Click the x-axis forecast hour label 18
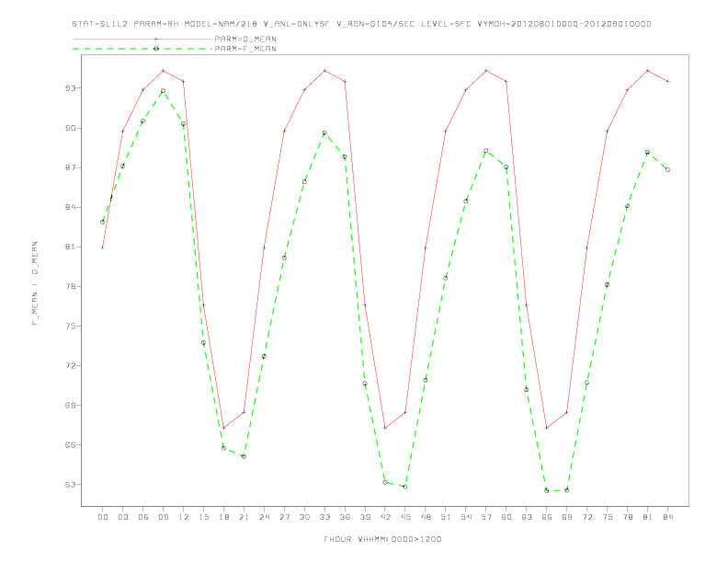 (223, 517)
